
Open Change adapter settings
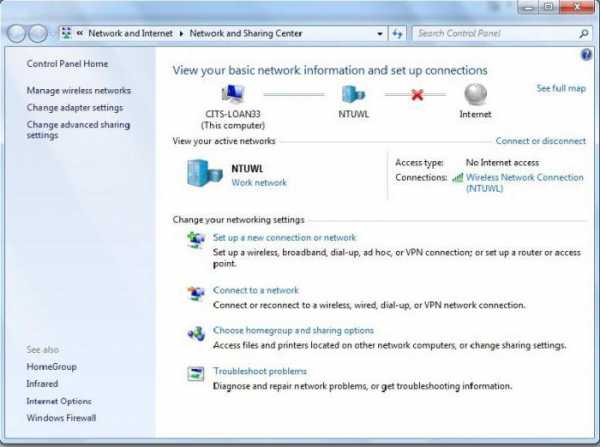tap(75, 108)
